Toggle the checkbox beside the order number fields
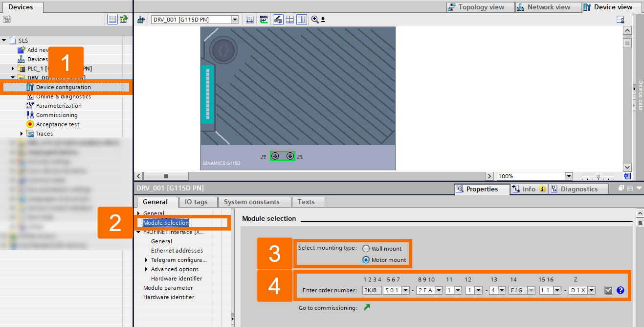This screenshot has height=327, width=644. [x=608, y=290]
